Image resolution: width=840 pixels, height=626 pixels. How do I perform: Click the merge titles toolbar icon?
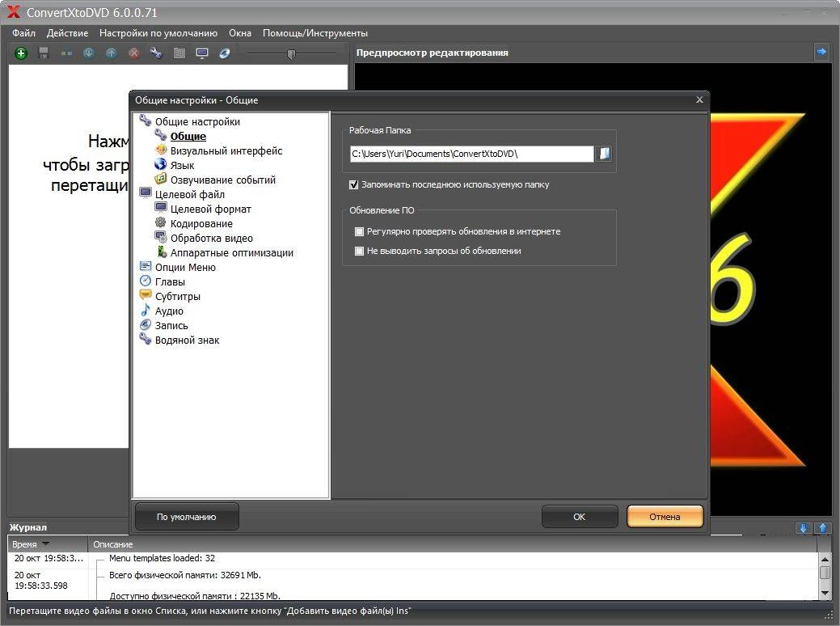point(66,53)
